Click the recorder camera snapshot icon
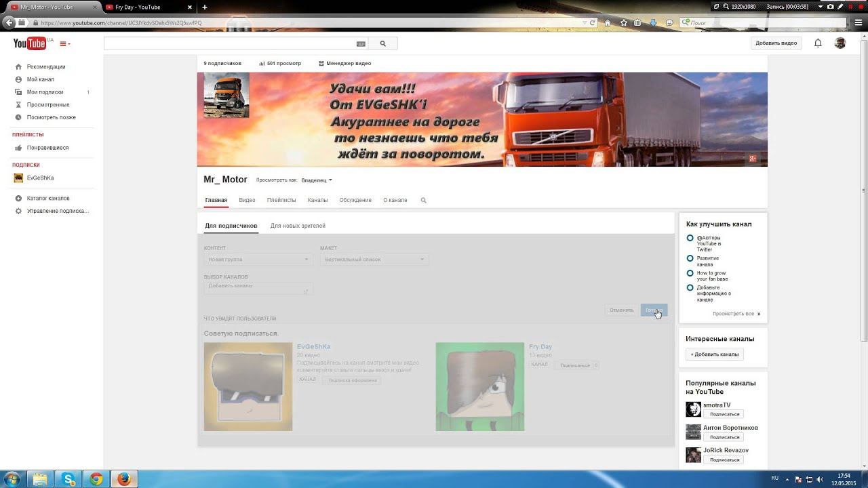868x488 pixels. click(831, 6)
